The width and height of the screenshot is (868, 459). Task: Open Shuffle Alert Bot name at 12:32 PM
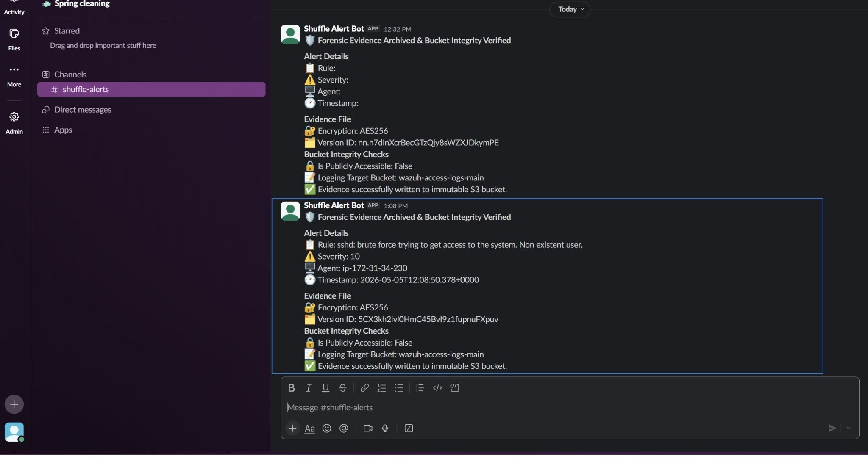334,29
